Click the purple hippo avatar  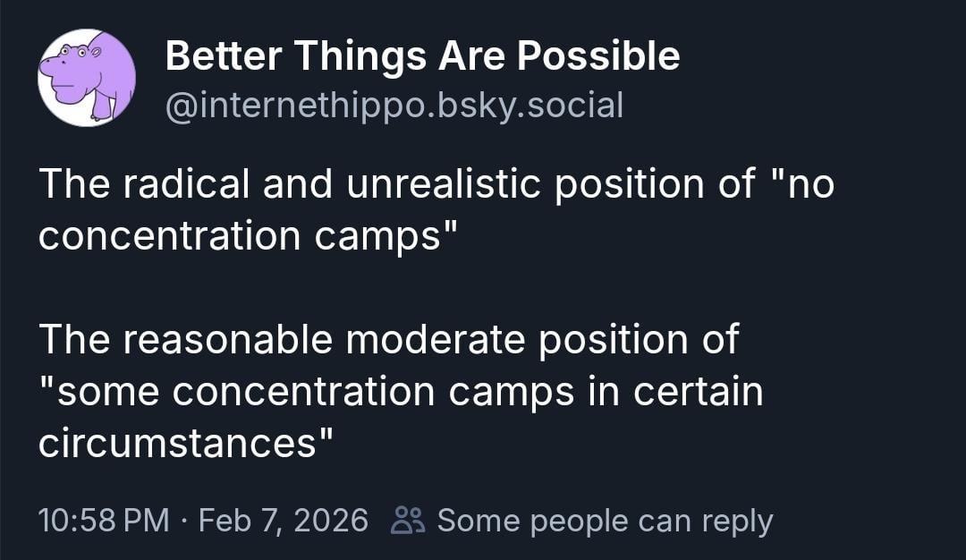pos(87,78)
